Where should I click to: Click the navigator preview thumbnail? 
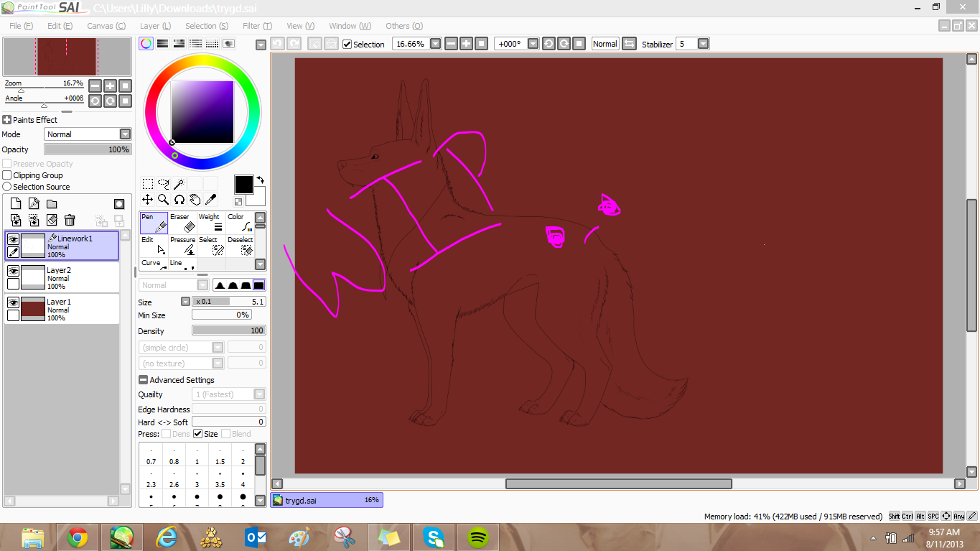[67, 57]
